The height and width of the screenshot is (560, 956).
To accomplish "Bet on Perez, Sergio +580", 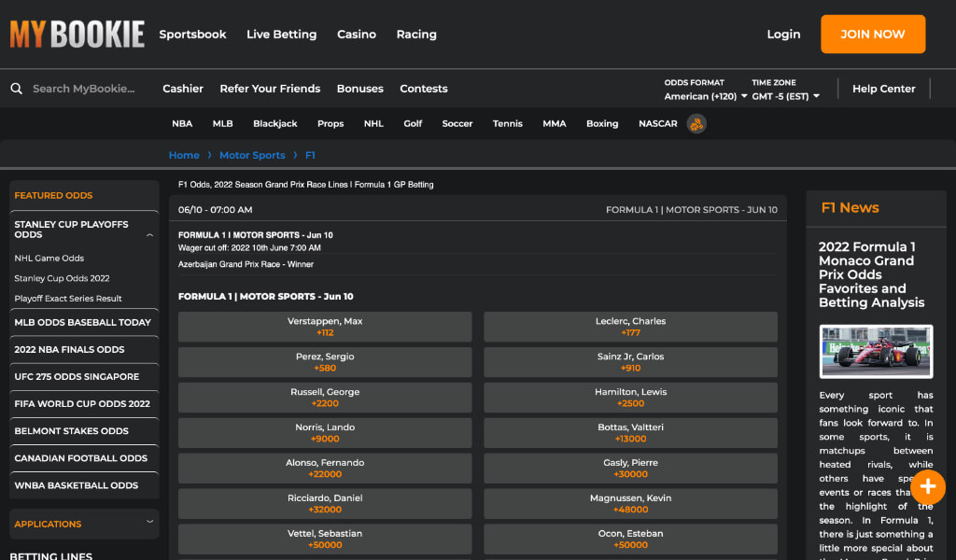I will (325, 362).
